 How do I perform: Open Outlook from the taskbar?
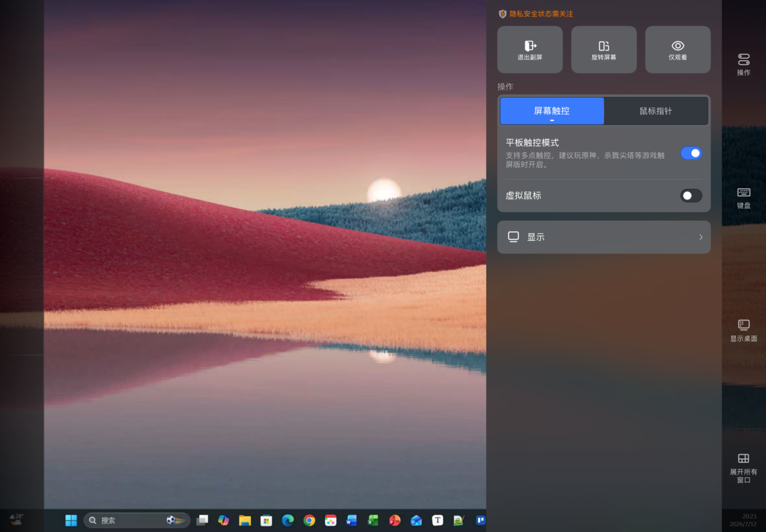pos(417,520)
